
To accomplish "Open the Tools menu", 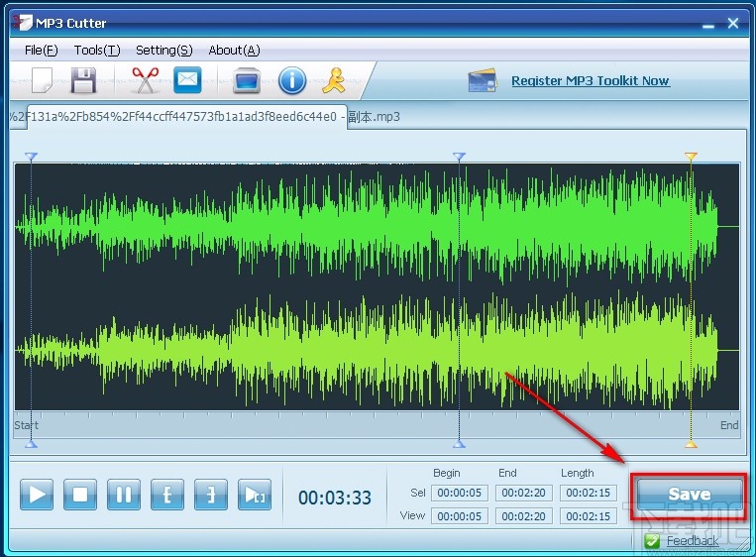I will pyautogui.click(x=97, y=51).
